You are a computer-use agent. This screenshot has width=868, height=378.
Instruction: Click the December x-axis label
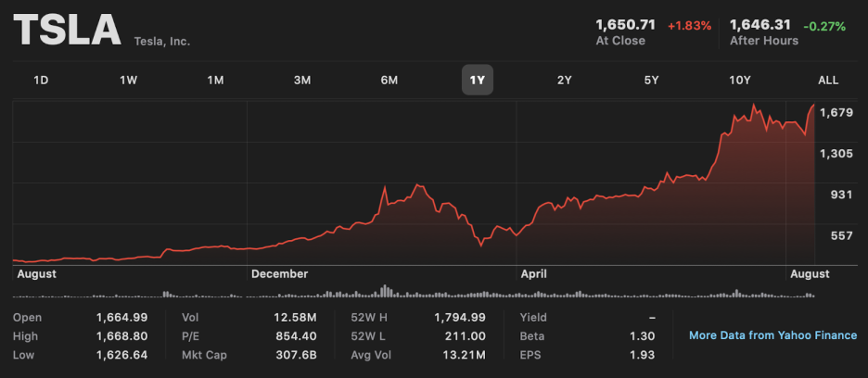279,274
